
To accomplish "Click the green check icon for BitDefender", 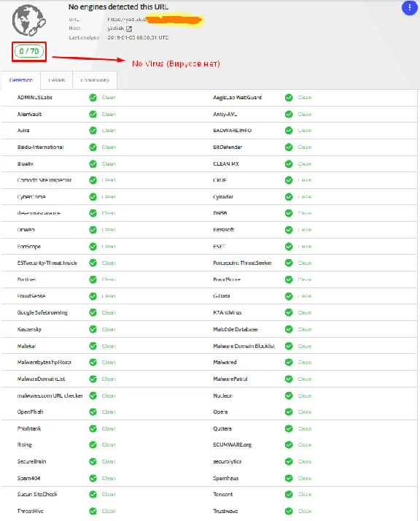I will (289, 147).
